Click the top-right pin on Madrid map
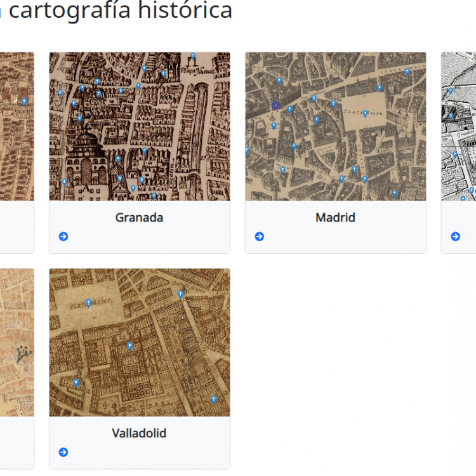Screen dimensions: 476x476 [x=407, y=72]
